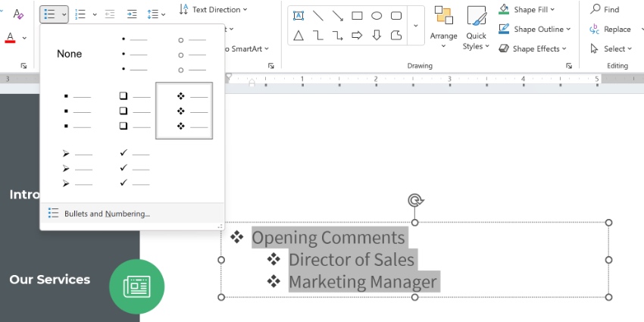Image resolution: width=644 pixels, height=322 pixels.
Task: Click the rotation handle of the text box
Action: pyautogui.click(x=415, y=201)
